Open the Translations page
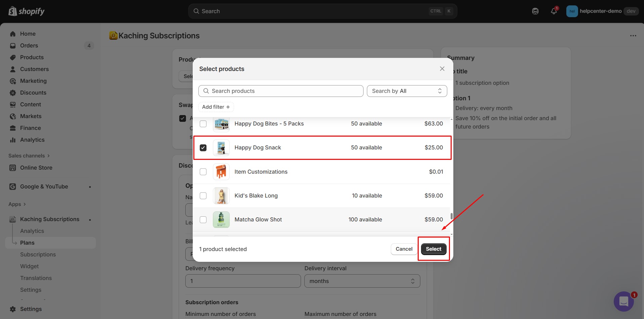644x319 pixels. click(36, 278)
